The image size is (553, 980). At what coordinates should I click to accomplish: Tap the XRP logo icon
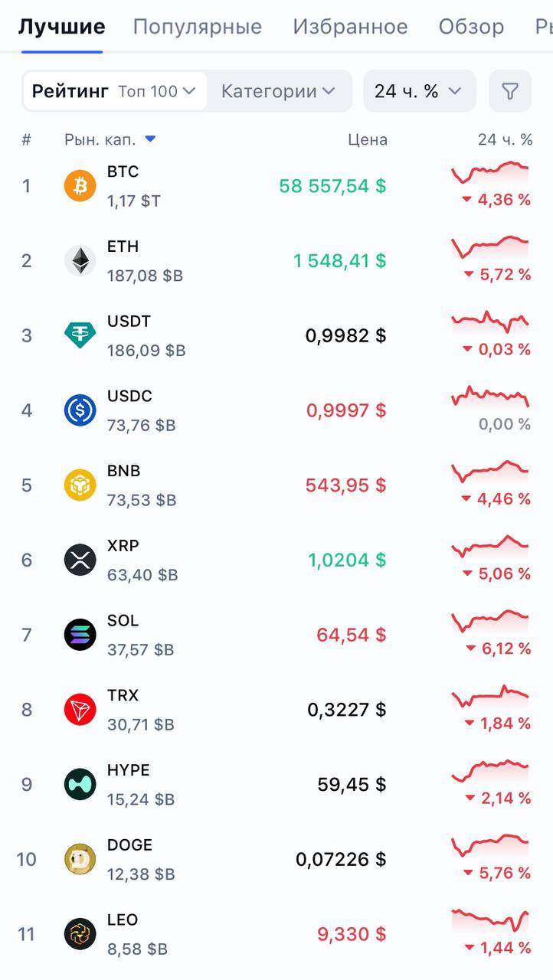(80, 560)
